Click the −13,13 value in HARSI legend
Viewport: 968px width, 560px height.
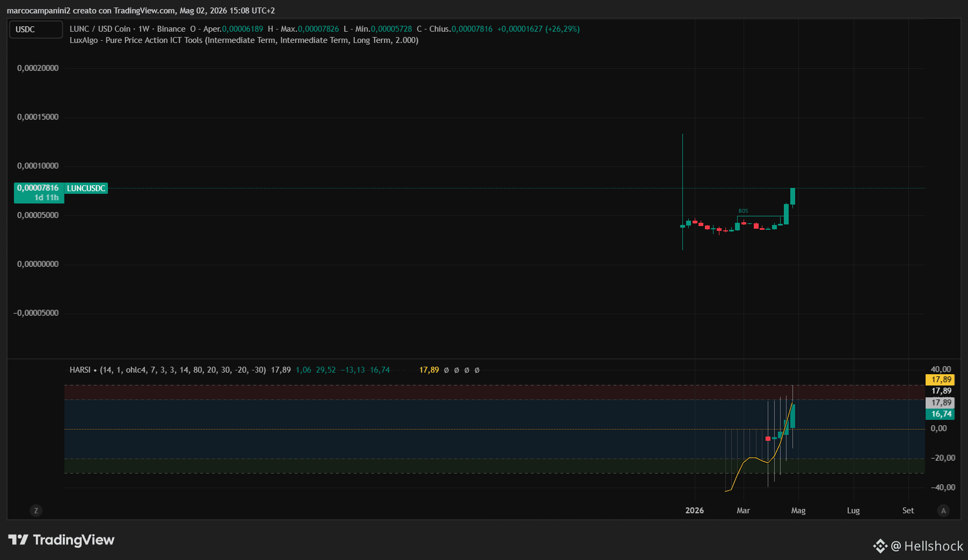click(353, 370)
